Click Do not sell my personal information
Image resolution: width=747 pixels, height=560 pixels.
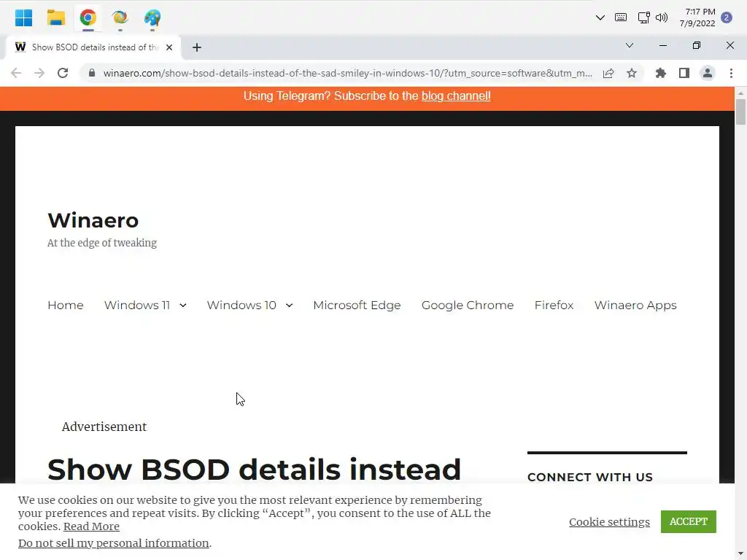click(x=113, y=542)
